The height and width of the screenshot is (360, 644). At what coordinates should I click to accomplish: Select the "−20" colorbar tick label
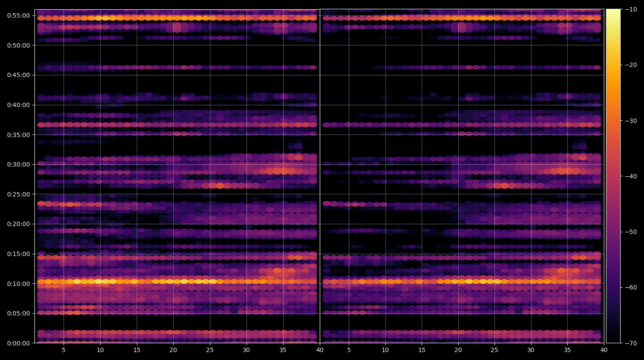(x=631, y=65)
